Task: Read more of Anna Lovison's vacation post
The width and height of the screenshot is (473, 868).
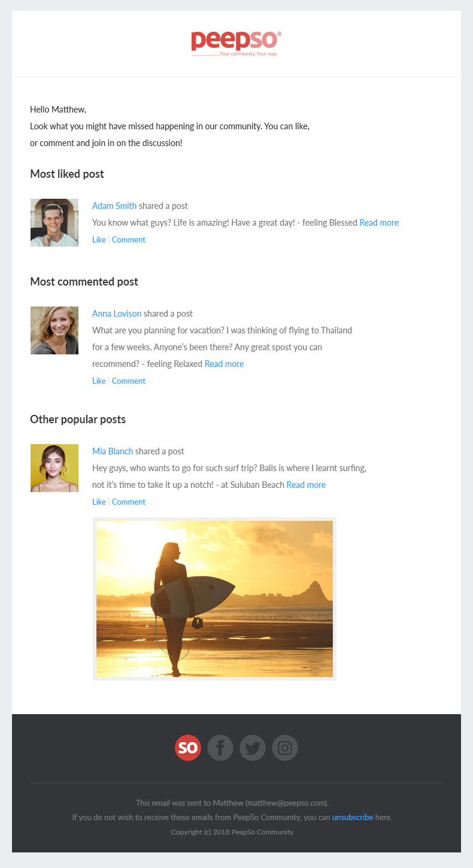Action: pos(225,364)
